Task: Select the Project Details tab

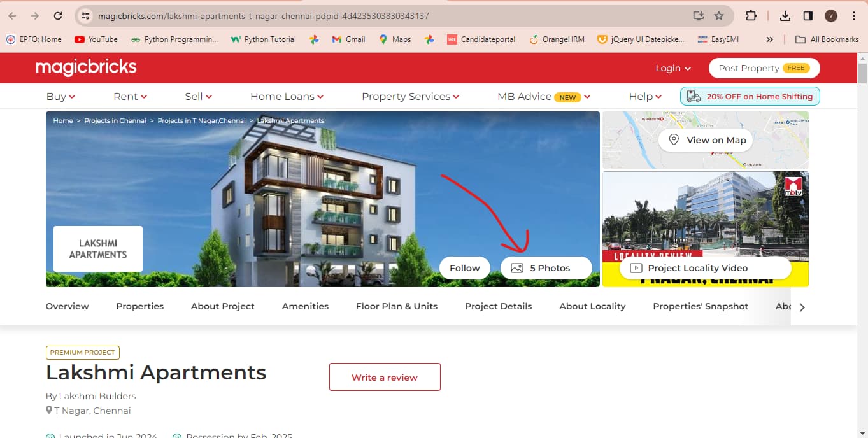Action: tap(499, 306)
